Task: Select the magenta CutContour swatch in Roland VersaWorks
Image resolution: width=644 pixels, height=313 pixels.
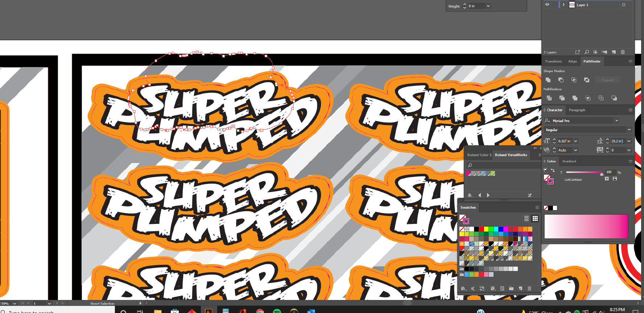Action: (x=468, y=174)
